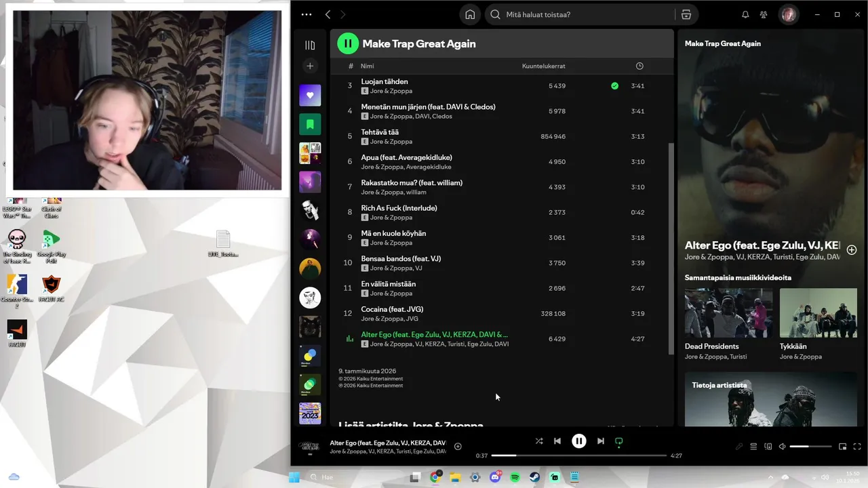The height and width of the screenshot is (488, 868).
Task: Toggle repeat mode
Action: tap(618, 441)
